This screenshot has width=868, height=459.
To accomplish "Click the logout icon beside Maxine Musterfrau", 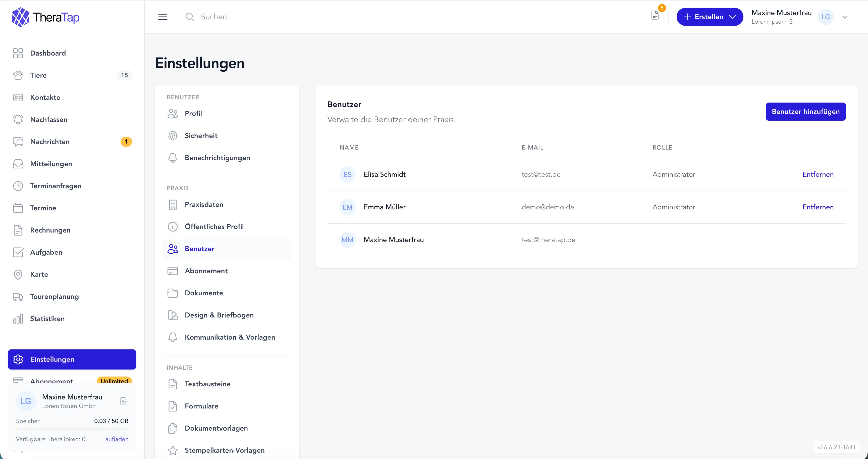I will [124, 401].
